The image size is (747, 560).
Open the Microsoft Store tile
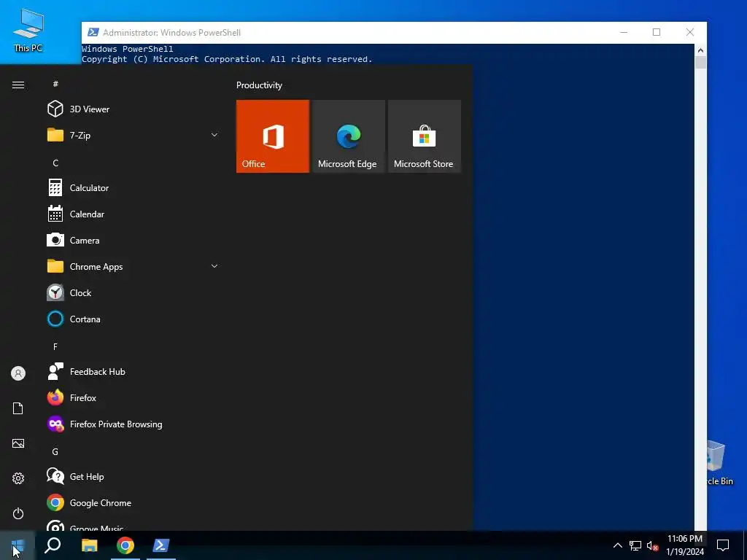tap(424, 136)
